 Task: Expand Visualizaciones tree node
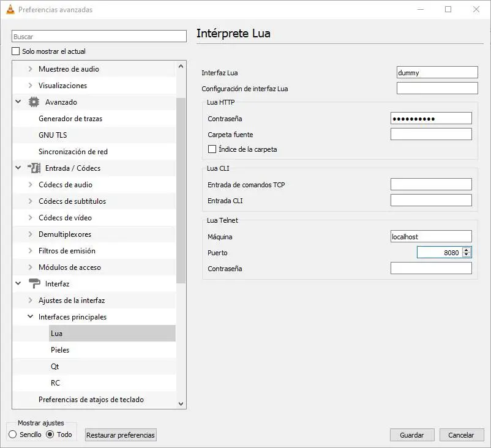pyautogui.click(x=30, y=86)
